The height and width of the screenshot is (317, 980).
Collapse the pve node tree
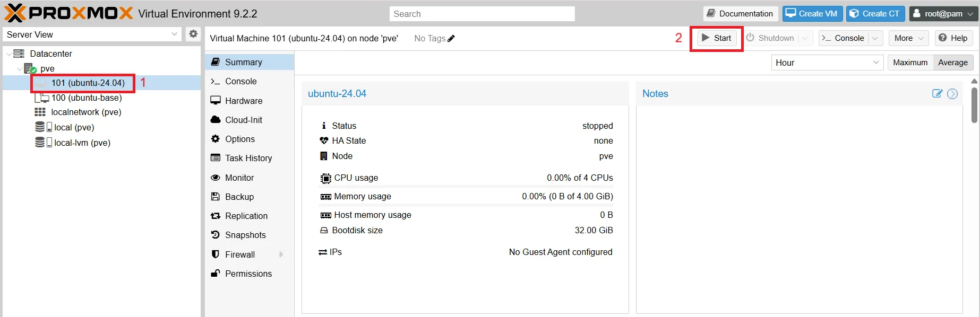pyautogui.click(x=20, y=68)
